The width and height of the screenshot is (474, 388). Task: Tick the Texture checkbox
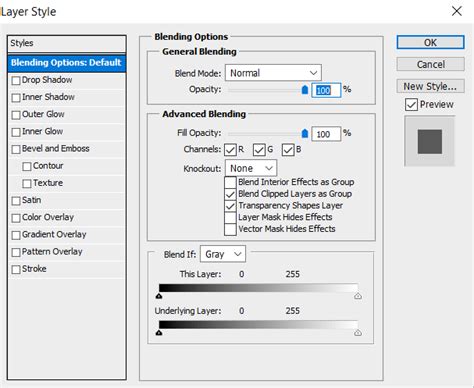tap(27, 184)
